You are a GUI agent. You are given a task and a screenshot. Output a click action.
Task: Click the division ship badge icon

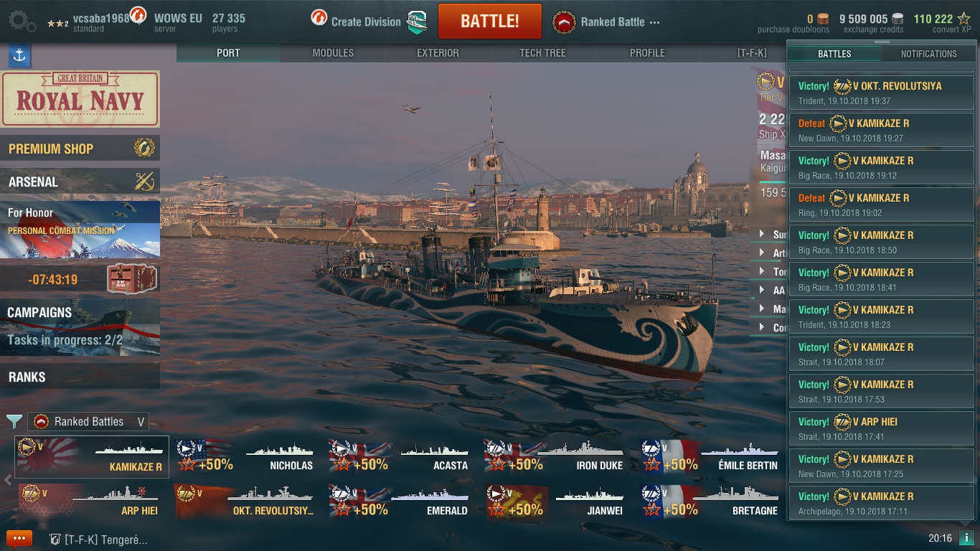coord(417,22)
